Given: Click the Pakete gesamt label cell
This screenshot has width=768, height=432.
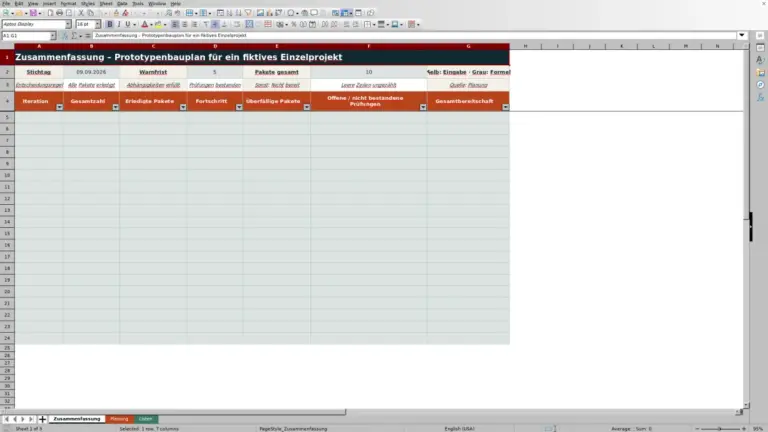Looking at the screenshot, I should tap(277, 72).
